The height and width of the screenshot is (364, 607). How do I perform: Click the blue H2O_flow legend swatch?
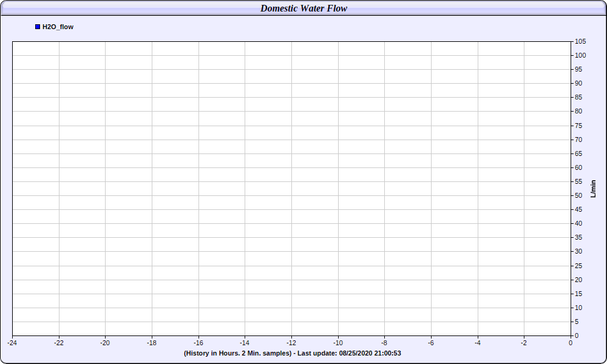(x=38, y=27)
